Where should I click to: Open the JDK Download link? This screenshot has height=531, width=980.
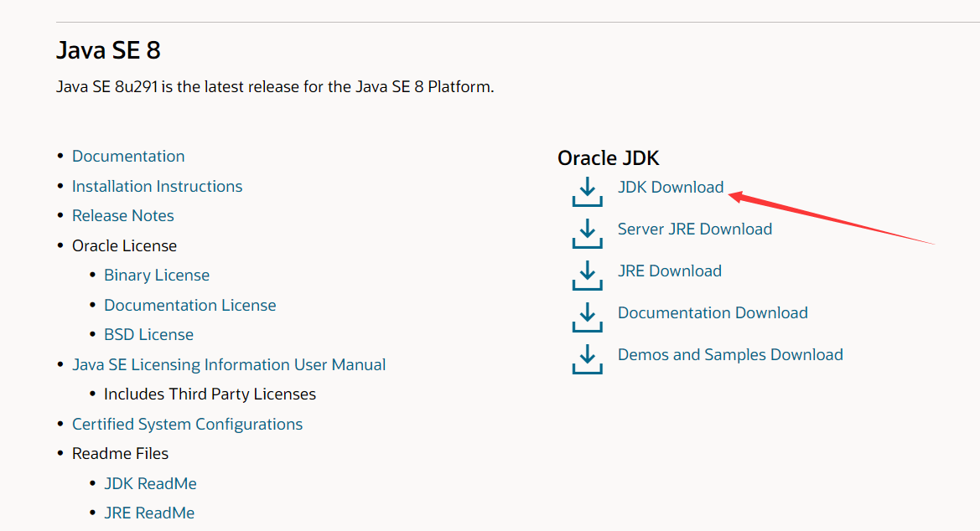coord(671,188)
